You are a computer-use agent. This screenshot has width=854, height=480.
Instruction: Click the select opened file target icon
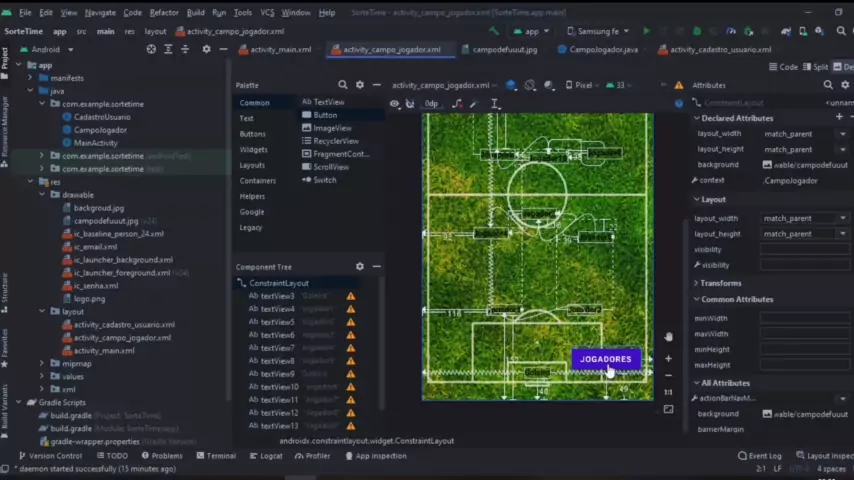coord(151,49)
